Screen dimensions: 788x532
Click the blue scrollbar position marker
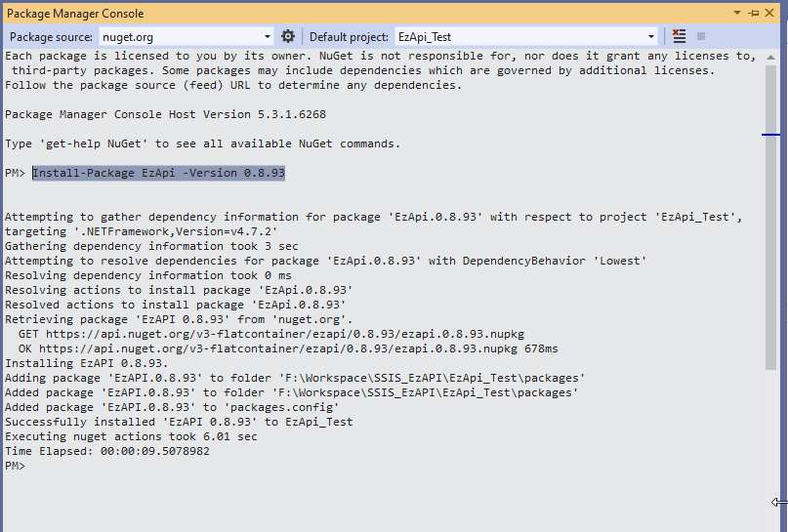(770, 134)
